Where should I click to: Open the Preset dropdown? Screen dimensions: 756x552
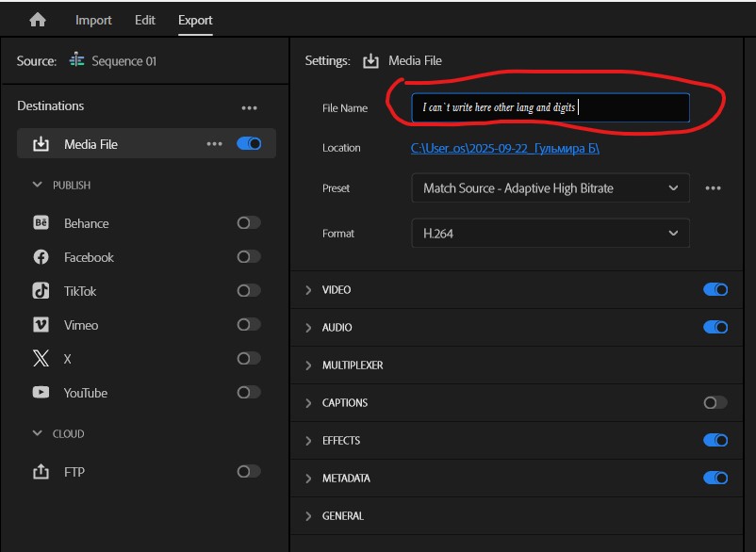[x=550, y=188]
